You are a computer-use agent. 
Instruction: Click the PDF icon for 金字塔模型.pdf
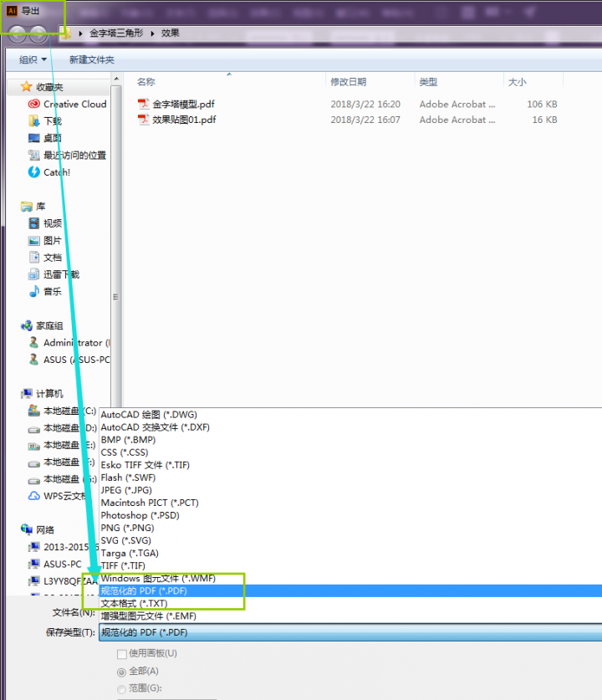click(x=144, y=105)
